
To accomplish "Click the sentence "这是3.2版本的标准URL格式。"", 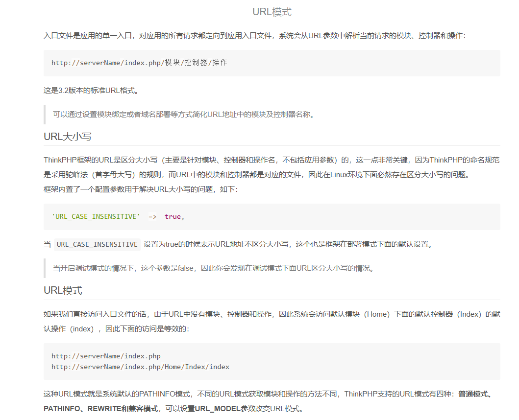I will tap(91, 91).
